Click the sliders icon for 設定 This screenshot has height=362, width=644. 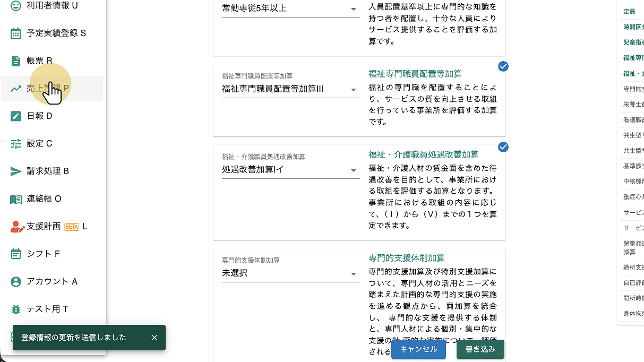click(16, 143)
